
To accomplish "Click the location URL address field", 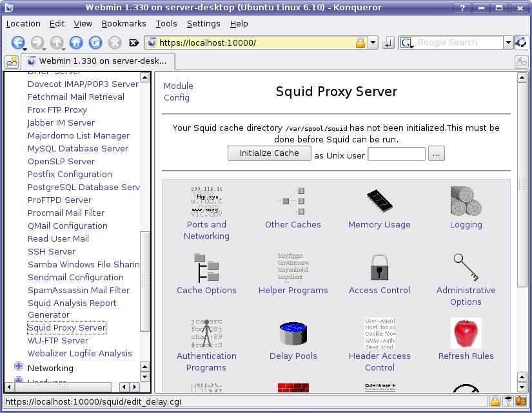I will point(256,43).
